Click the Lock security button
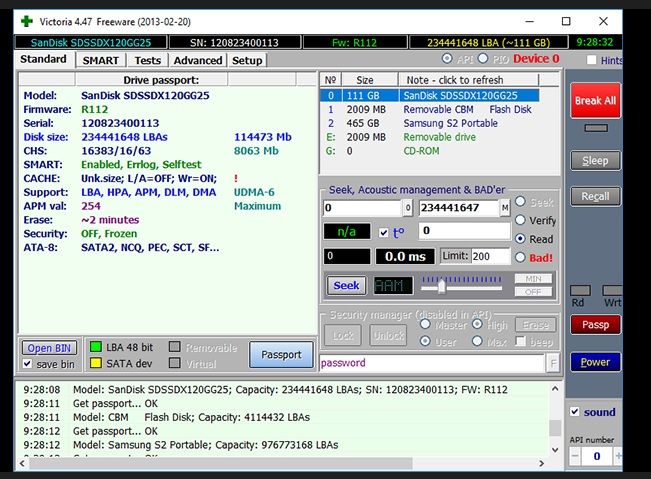Viewport: 651px width, 479px height. (343, 335)
